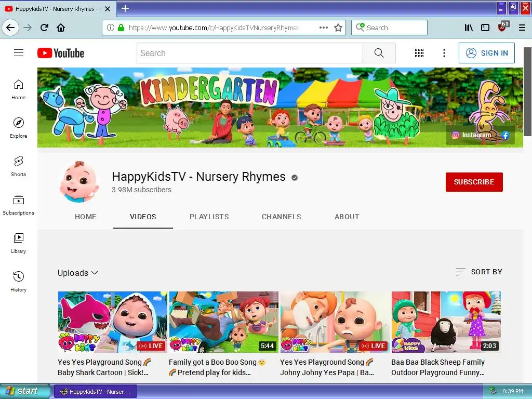Click HappyKidsTV taskbar window button
The image size is (532, 399).
pyautogui.click(x=96, y=392)
